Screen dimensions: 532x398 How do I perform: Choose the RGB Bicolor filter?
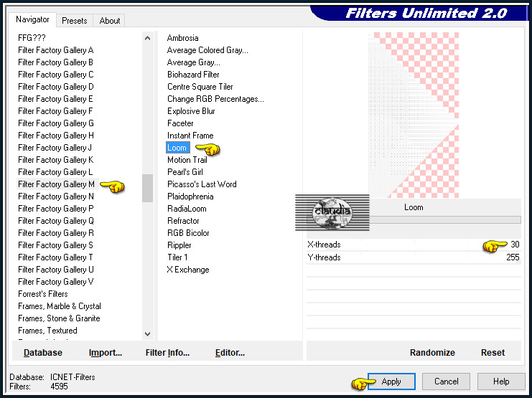click(x=188, y=233)
